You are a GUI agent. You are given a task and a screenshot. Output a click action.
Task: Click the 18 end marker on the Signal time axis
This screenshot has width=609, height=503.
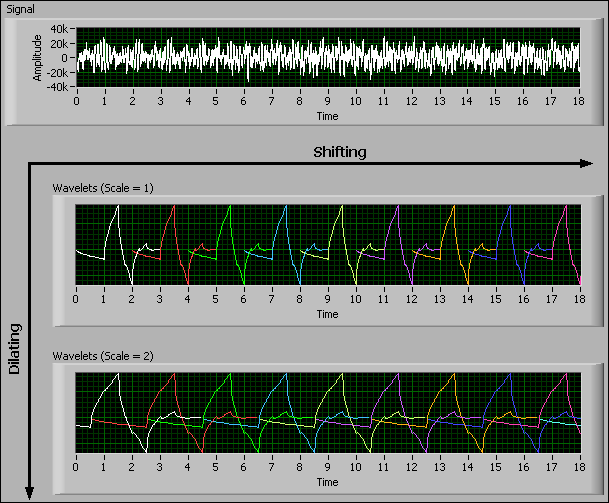tap(579, 102)
